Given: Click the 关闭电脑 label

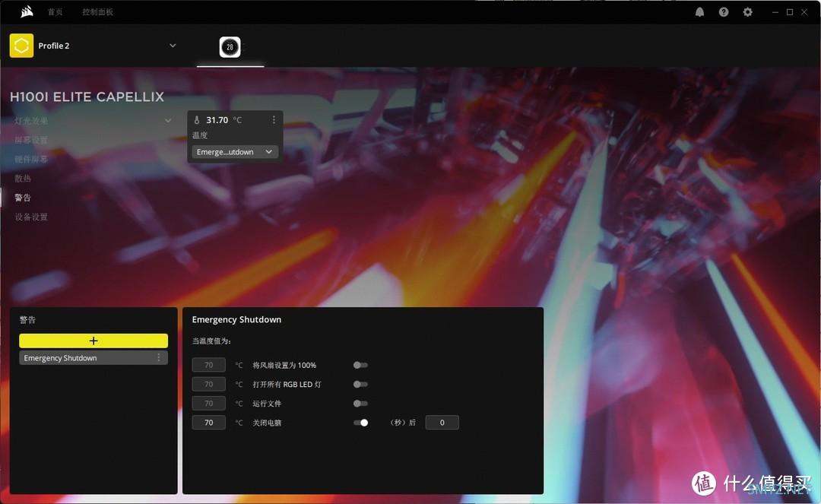Looking at the screenshot, I should (267, 423).
